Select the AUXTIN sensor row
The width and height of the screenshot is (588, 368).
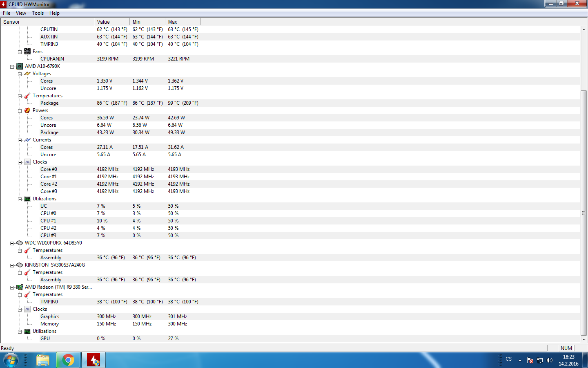(290, 37)
